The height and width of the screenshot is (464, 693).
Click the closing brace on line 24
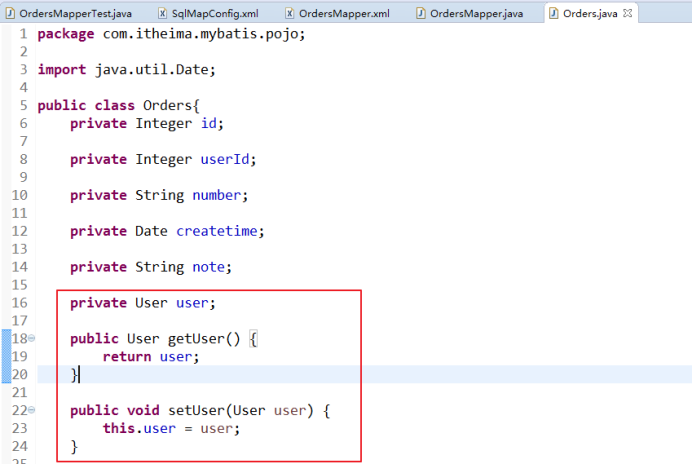(74, 446)
